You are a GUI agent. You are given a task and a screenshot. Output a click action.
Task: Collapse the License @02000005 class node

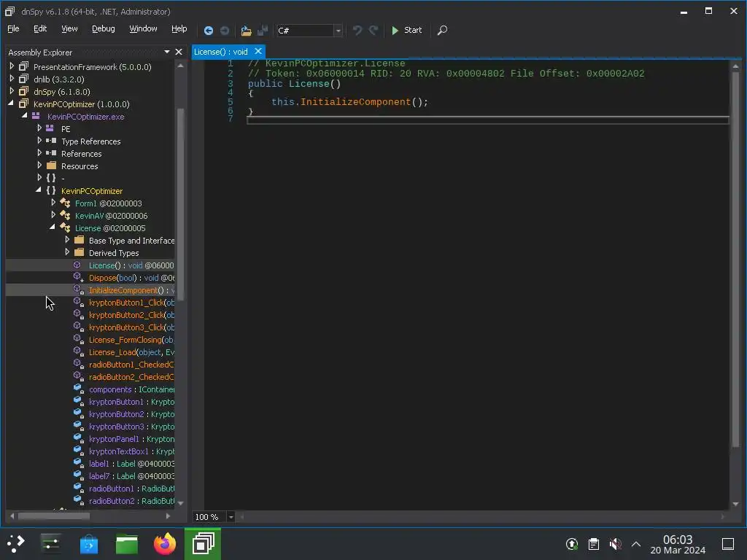(53, 227)
